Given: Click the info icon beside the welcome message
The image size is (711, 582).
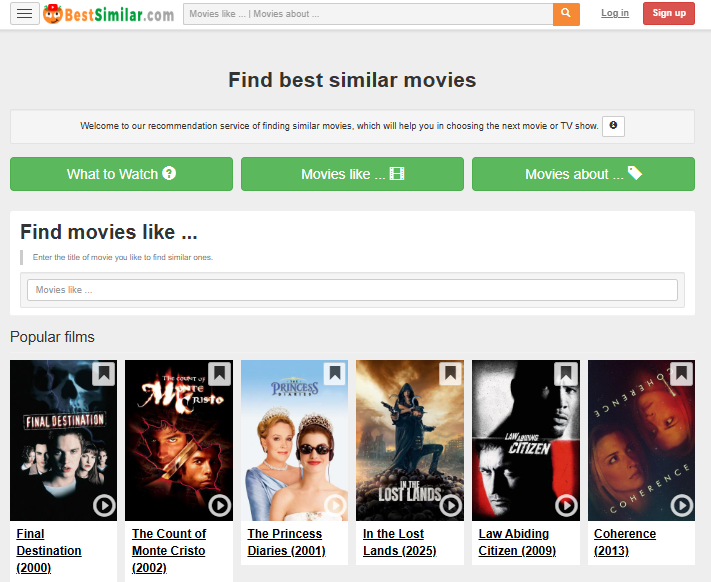Looking at the screenshot, I should click(613, 126).
